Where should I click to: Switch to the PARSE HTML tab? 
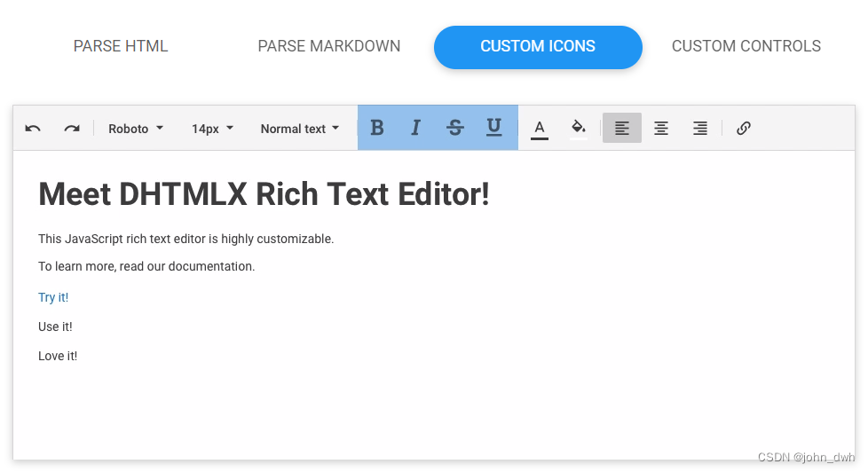coord(121,46)
